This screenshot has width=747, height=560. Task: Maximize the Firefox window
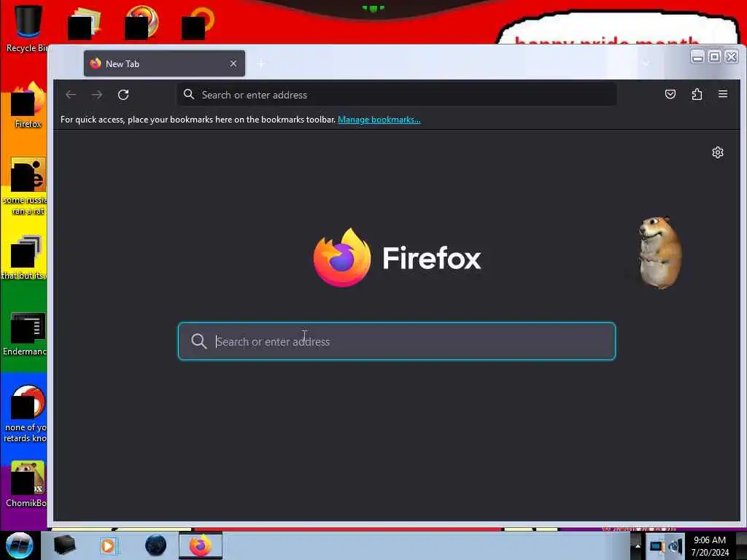coord(714,57)
